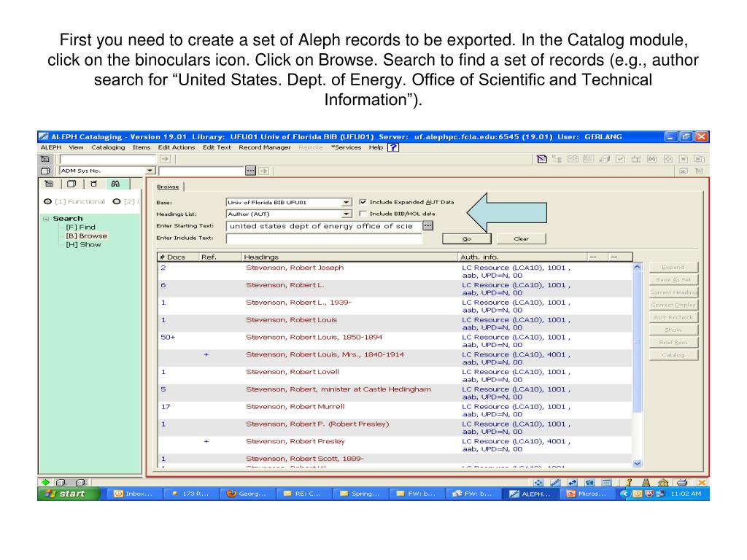Image resolution: width=747 pixels, height=560 pixels.
Task: Select heading Stevenson, Robert Murrell
Action: [x=295, y=407]
